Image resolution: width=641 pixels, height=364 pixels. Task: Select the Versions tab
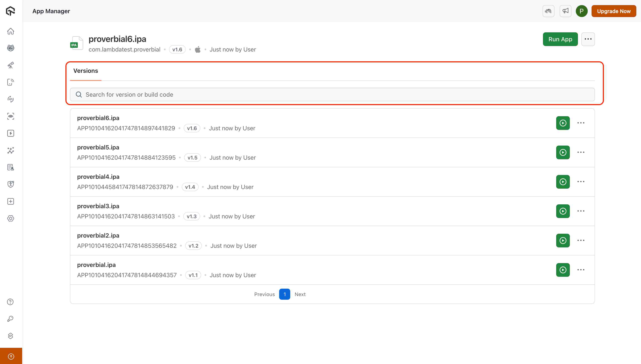(86, 71)
